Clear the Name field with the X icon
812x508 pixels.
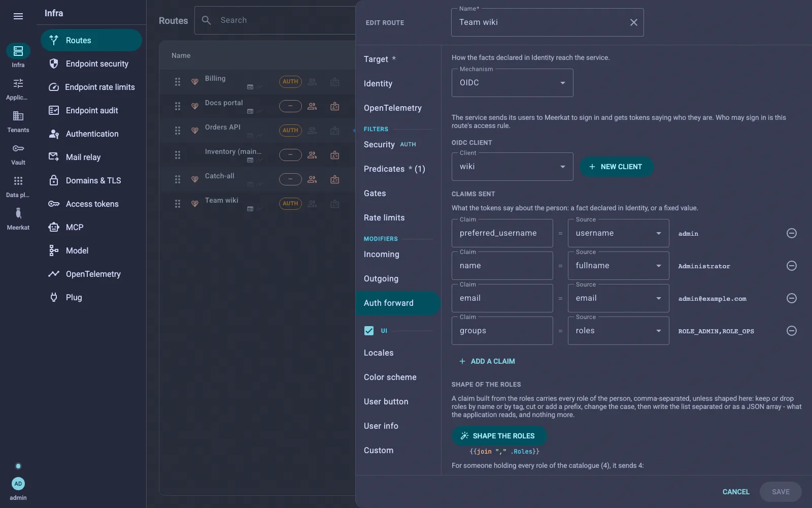click(x=634, y=22)
